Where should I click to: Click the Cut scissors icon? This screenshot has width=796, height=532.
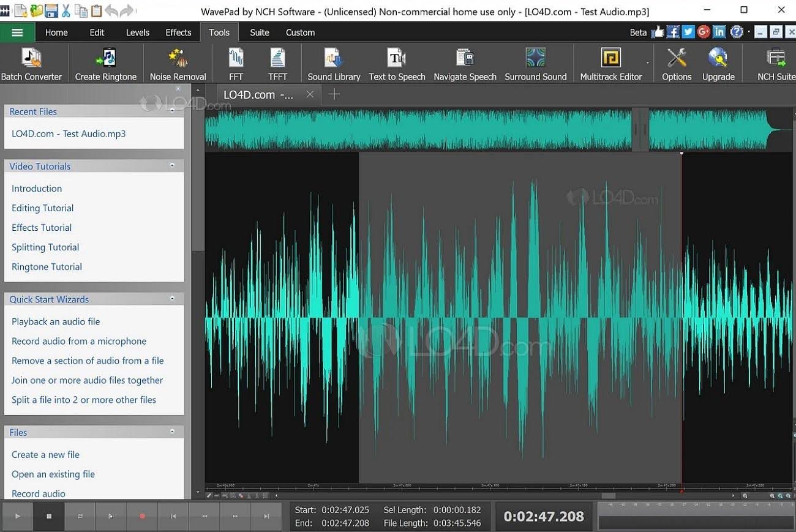[66, 10]
